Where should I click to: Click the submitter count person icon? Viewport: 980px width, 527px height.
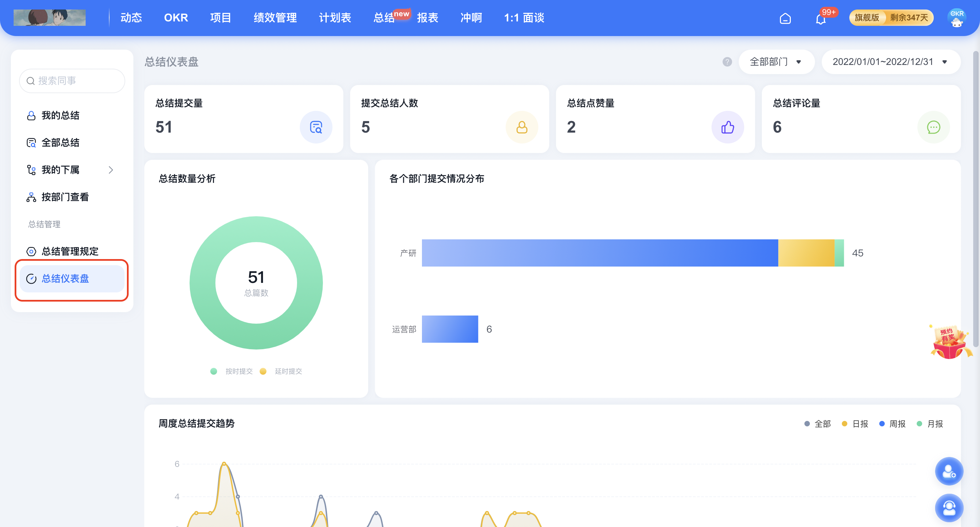(522, 127)
